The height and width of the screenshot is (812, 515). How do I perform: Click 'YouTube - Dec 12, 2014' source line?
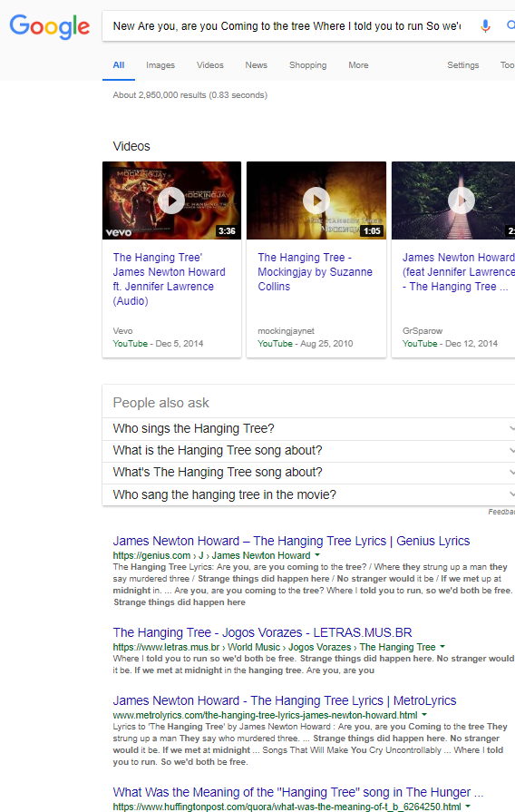click(451, 344)
